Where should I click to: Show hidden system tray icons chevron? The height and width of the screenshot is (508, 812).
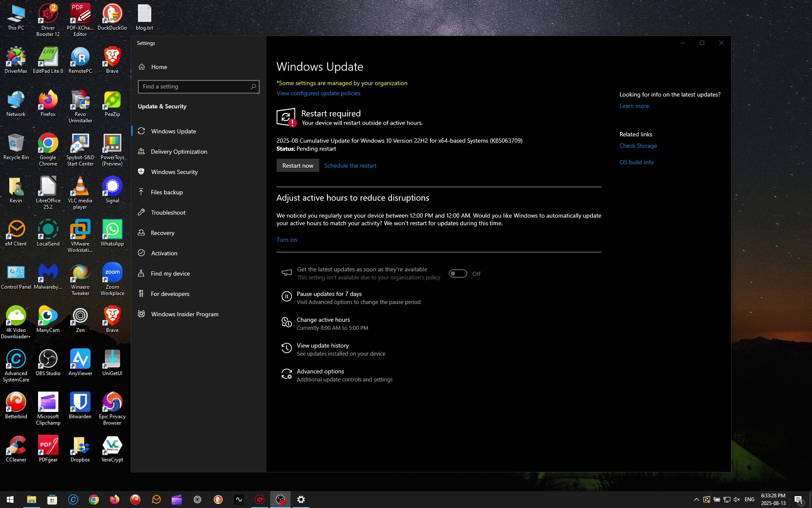[x=696, y=500]
